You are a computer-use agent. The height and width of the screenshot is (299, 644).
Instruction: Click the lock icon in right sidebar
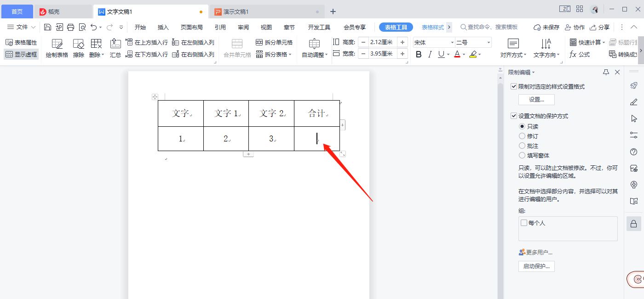(x=634, y=224)
